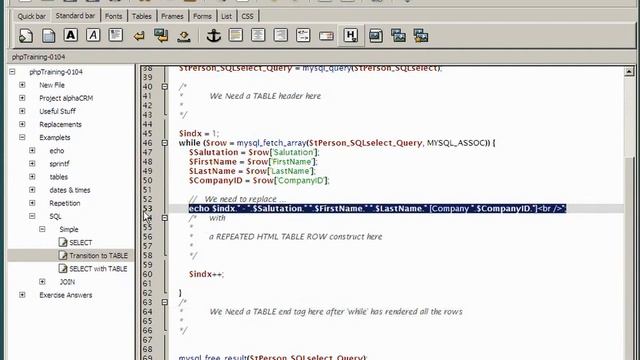
Task: Open the heading H toolbar button
Action: [351, 36]
